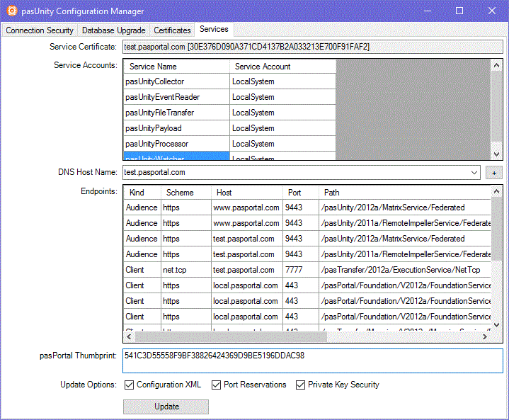The width and height of the screenshot is (509, 420).
Task: Select the Services tab
Action: point(214,29)
